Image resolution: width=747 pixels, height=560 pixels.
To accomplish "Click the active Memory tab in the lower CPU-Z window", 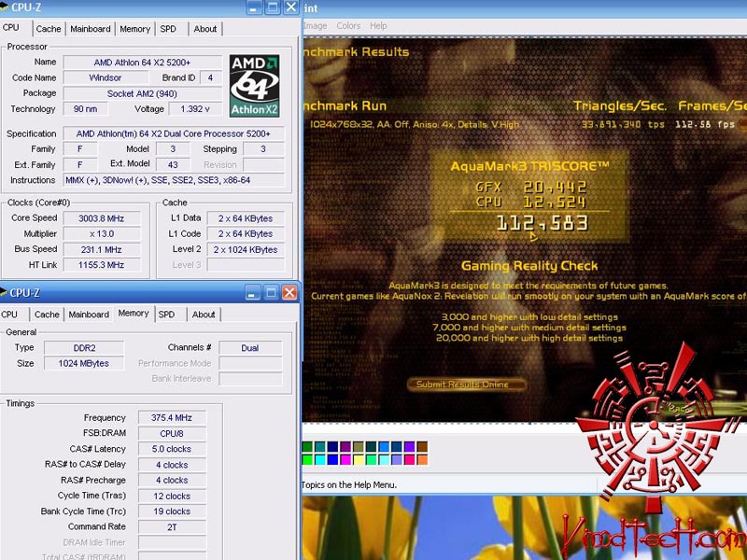I will pyautogui.click(x=134, y=314).
